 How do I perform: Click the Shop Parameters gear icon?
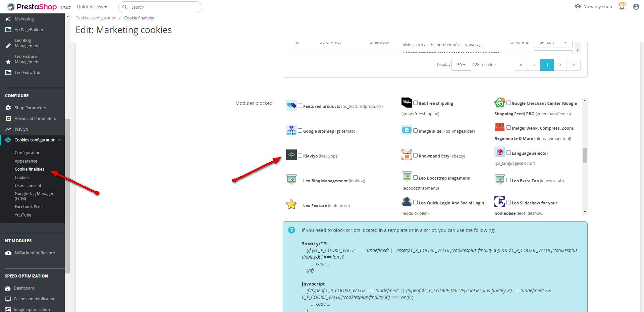point(8,108)
